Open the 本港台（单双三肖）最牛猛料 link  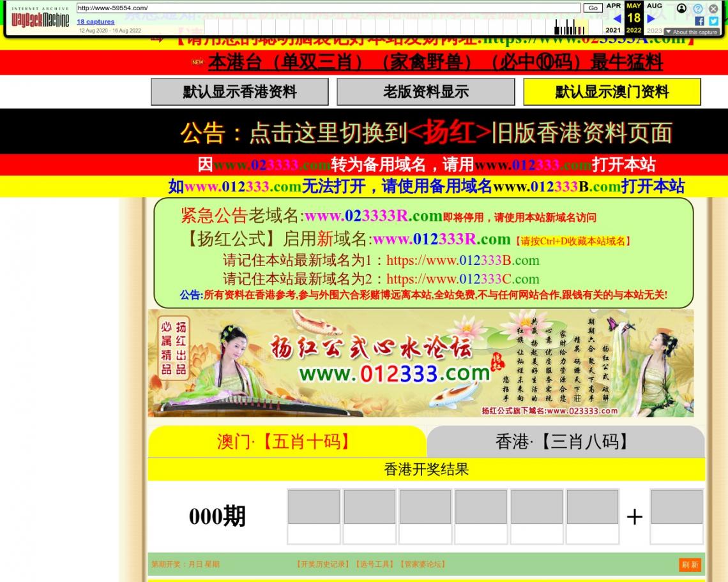[x=436, y=62]
